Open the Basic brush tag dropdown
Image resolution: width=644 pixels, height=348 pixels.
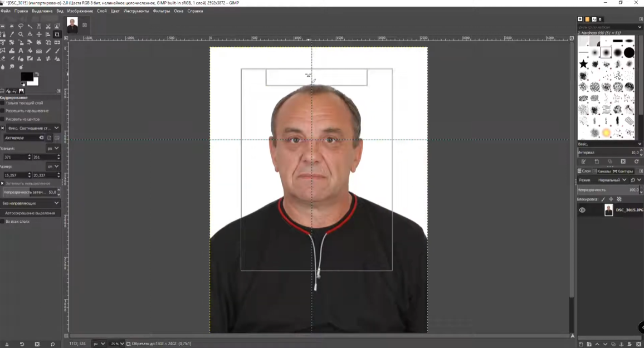609,144
